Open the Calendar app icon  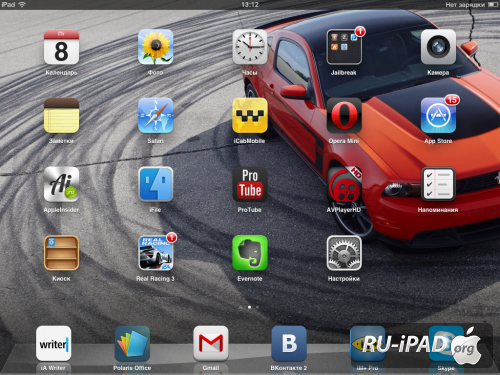(61, 47)
